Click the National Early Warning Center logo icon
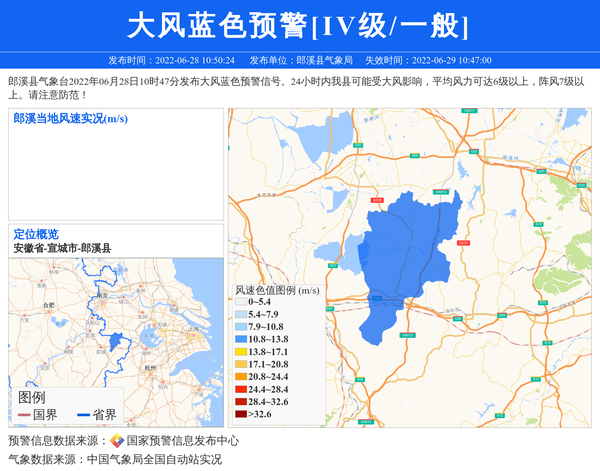This screenshot has width=600, height=471. click(x=117, y=441)
